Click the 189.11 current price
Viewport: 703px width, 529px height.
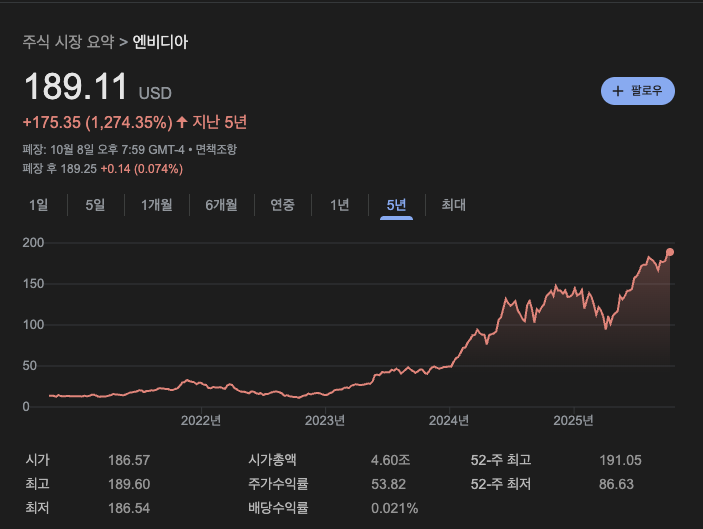pos(76,88)
